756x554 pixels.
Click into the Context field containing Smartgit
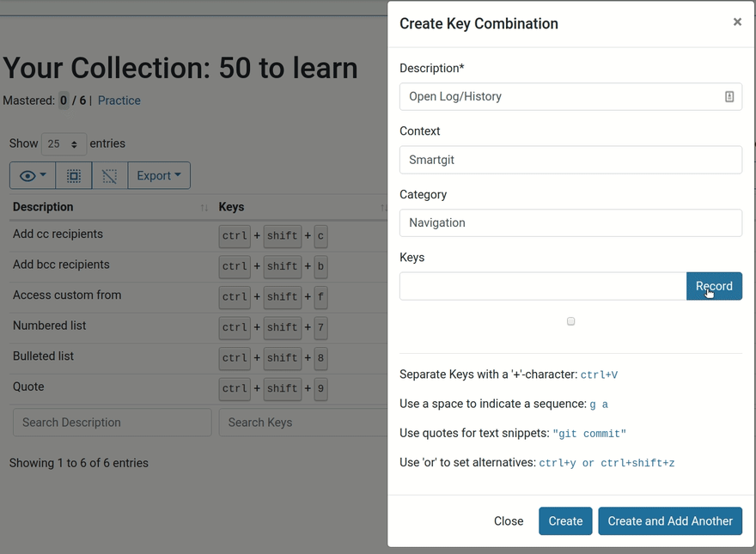click(x=570, y=160)
